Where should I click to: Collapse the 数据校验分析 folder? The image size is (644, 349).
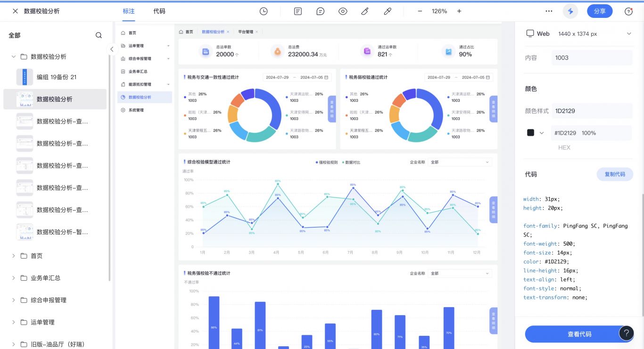pos(13,57)
